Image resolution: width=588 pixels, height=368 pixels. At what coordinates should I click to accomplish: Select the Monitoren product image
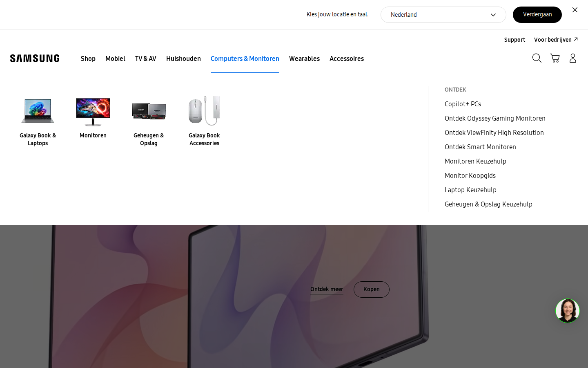point(93,111)
